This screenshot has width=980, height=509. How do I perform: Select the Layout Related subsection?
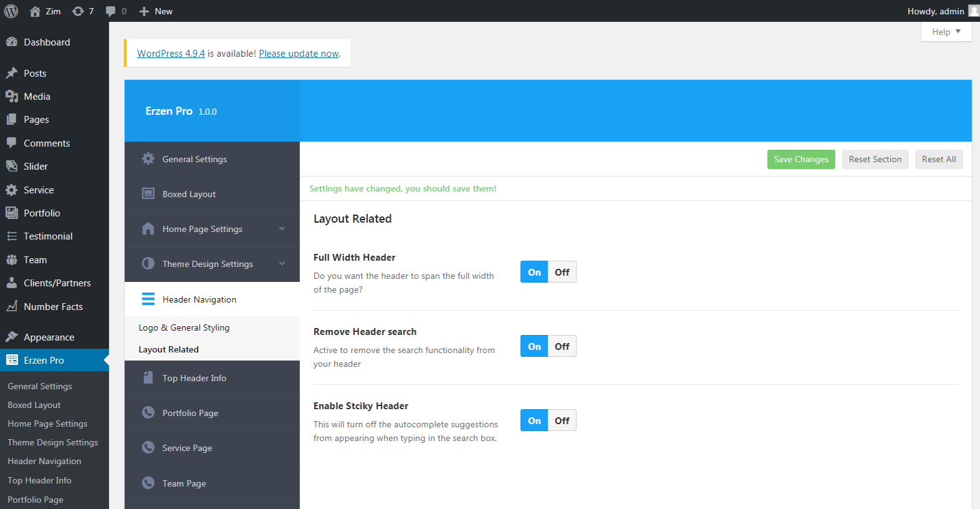pos(168,349)
